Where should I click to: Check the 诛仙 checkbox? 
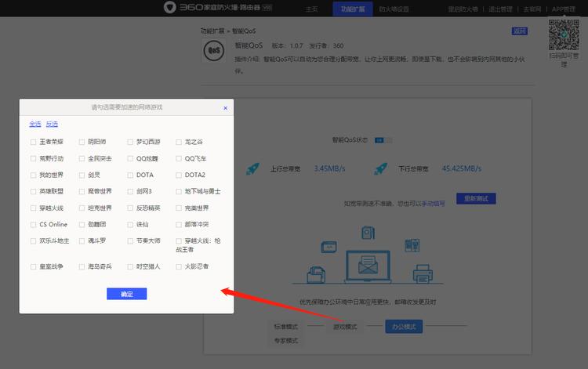[x=130, y=224]
